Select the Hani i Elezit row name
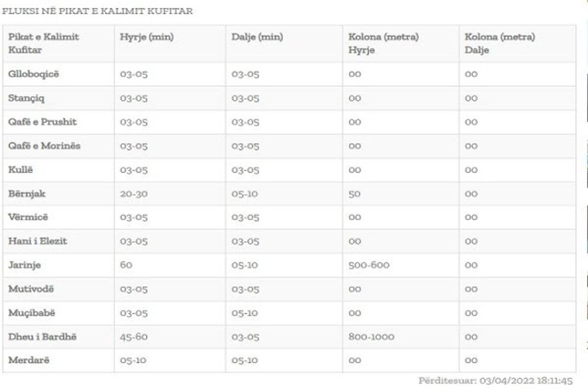The width and height of the screenshot is (588, 392). point(37,241)
